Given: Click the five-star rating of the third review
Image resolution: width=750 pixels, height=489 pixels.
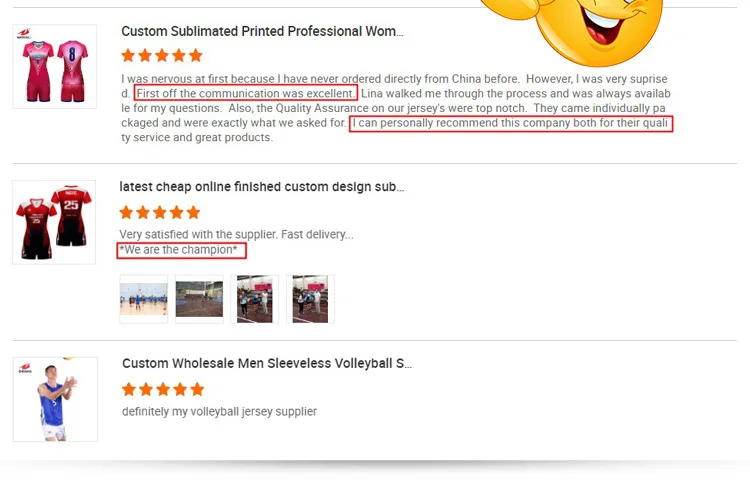Looking at the screenshot, I should coord(163,389).
